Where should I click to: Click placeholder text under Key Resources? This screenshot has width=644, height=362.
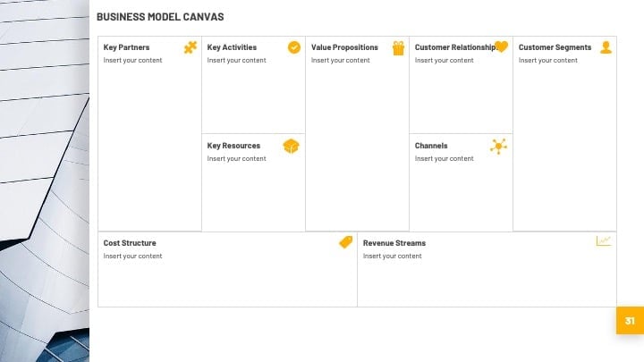click(236, 159)
